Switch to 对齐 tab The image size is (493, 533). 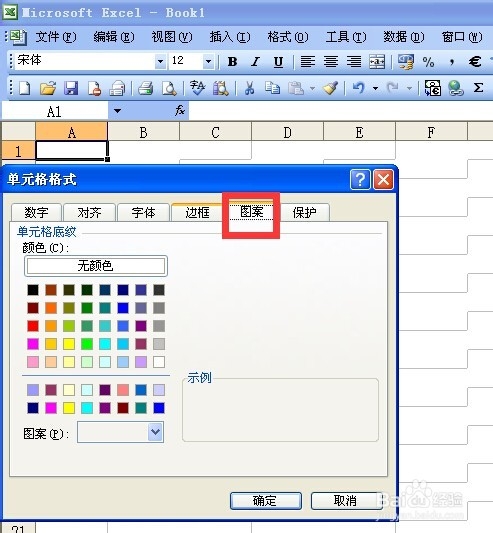pyautogui.click(x=89, y=213)
